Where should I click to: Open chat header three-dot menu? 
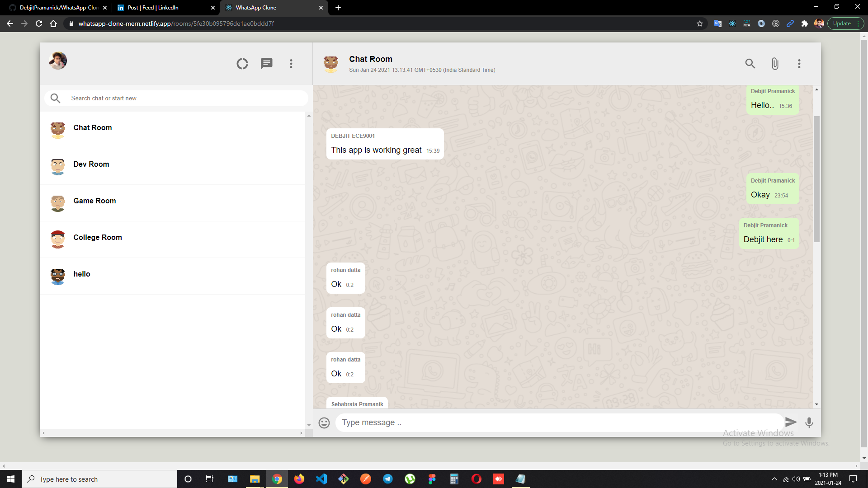(x=799, y=64)
